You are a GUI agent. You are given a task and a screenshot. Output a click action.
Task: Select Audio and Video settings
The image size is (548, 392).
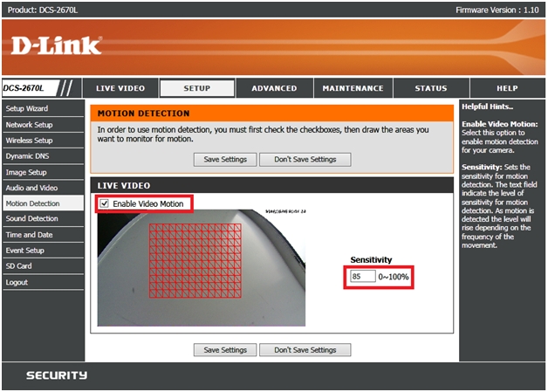point(31,188)
